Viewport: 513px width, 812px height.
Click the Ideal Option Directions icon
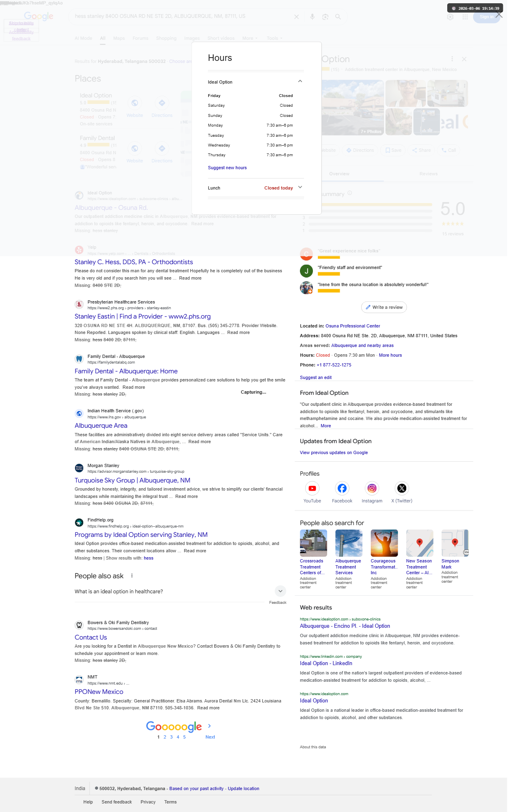162,103
